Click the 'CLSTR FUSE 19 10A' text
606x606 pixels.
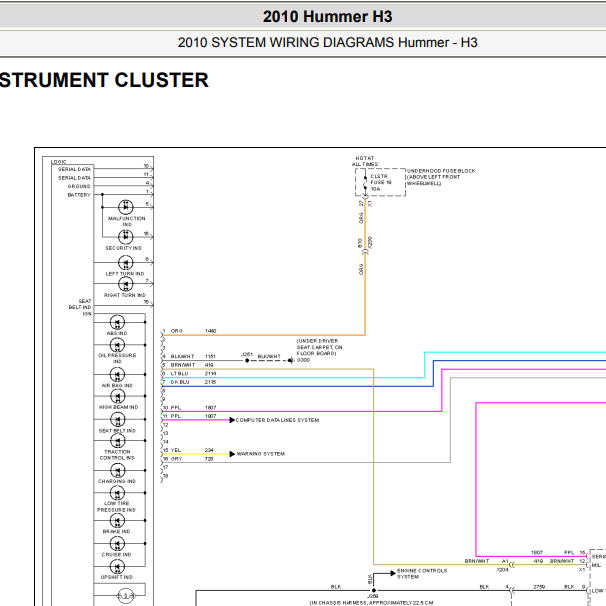[x=381, y=182]
